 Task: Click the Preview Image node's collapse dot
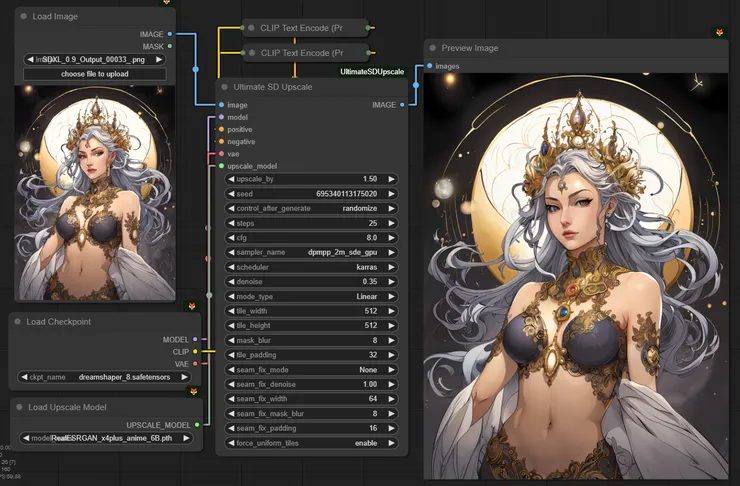432,48
